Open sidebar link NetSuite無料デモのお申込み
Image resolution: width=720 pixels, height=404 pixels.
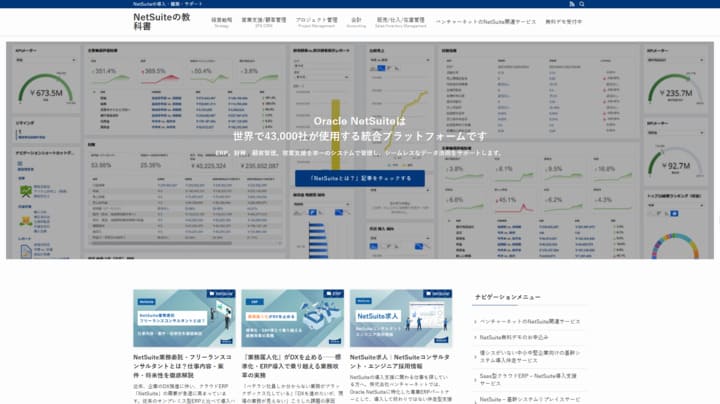[x=514, y=337]
